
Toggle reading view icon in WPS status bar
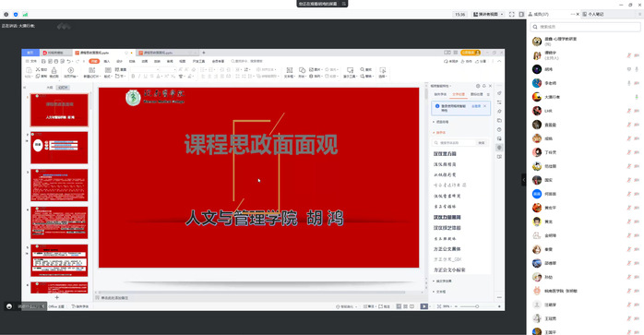pos(411,306)
